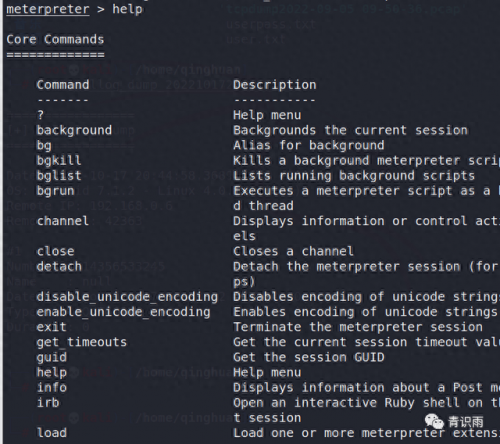Screen dimensions: 500x444
Task: Click the irb command name
Action: point(48,403)
